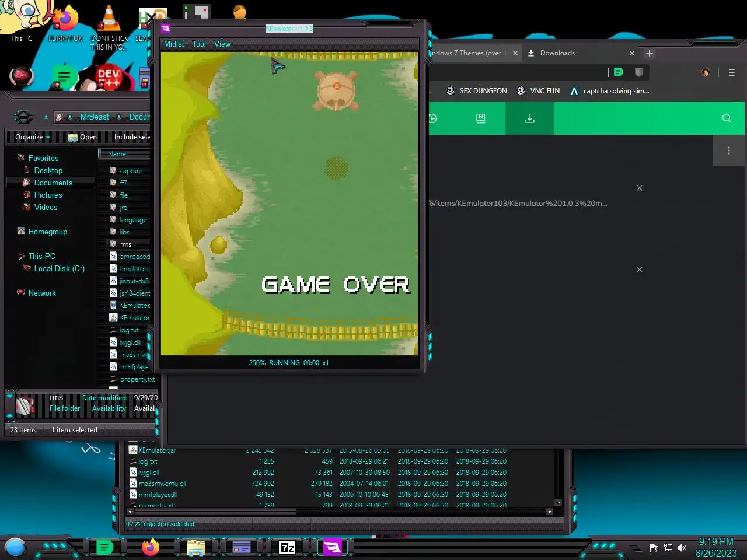The image size is (747, 560).
Task: Close the Downloads browser tab
Action: click(x=632, y=53)
